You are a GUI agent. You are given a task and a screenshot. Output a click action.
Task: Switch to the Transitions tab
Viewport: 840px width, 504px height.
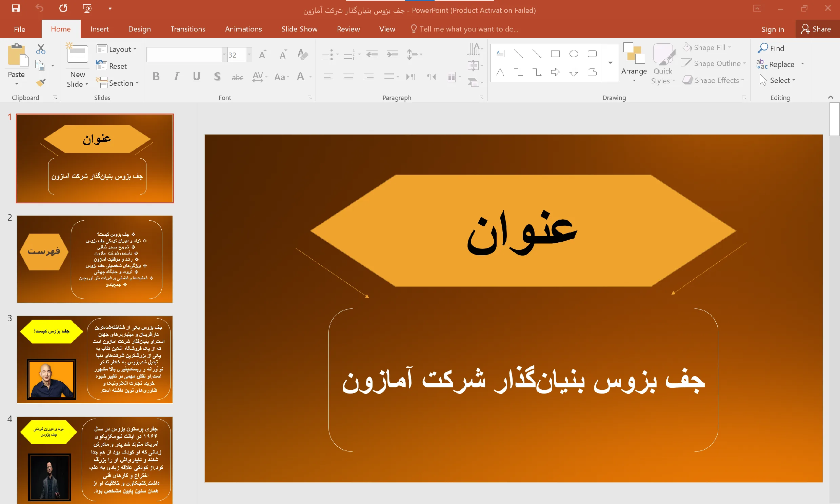188,29
